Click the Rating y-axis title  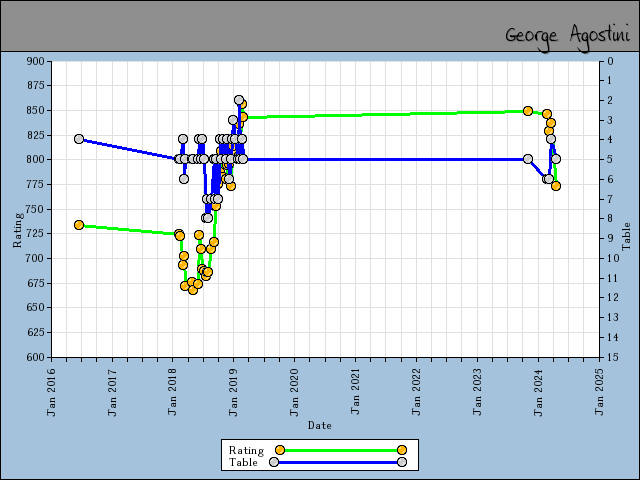[17, 230]
